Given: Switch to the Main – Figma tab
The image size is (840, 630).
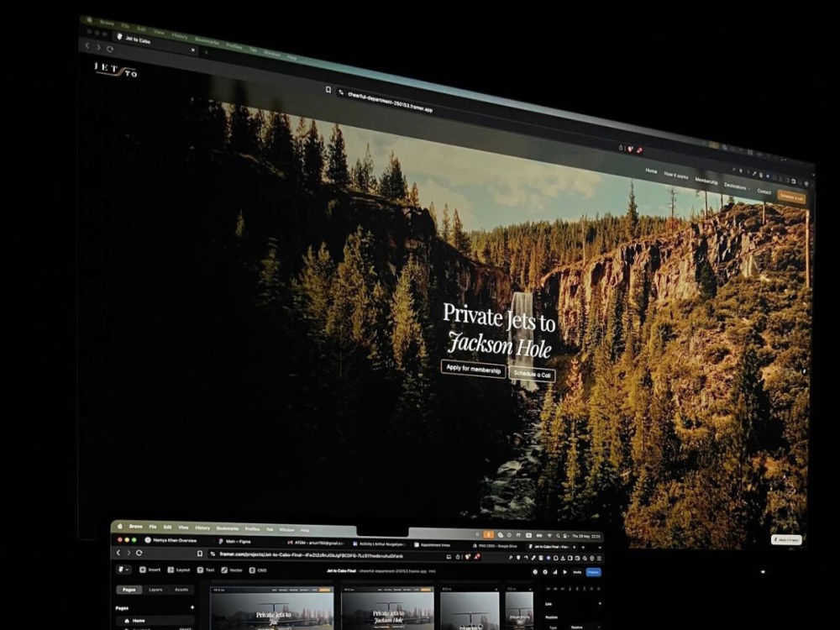Looking at the screenshot, I should [234, 542].
